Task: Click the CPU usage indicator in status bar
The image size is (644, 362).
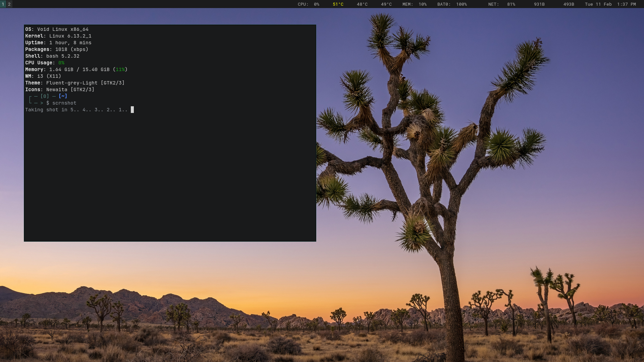Action: (x=308, y=4)
